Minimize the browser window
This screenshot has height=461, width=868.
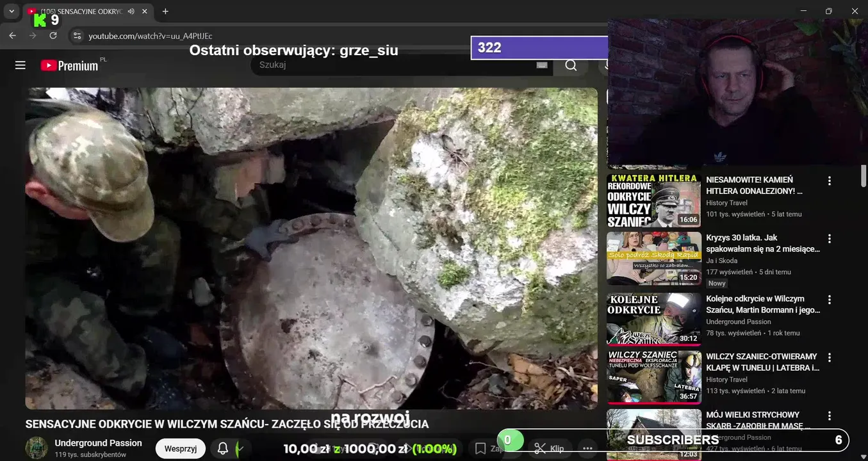(803, 11)
